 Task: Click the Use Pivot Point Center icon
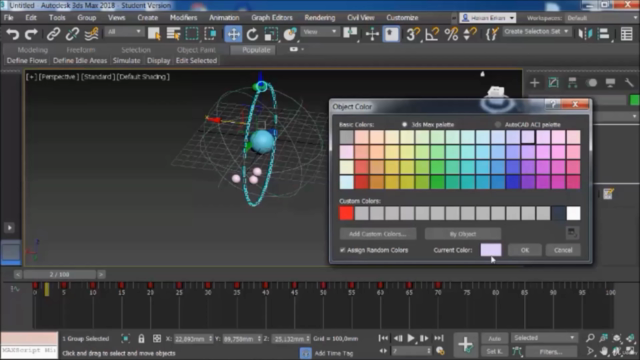[350, 34]
